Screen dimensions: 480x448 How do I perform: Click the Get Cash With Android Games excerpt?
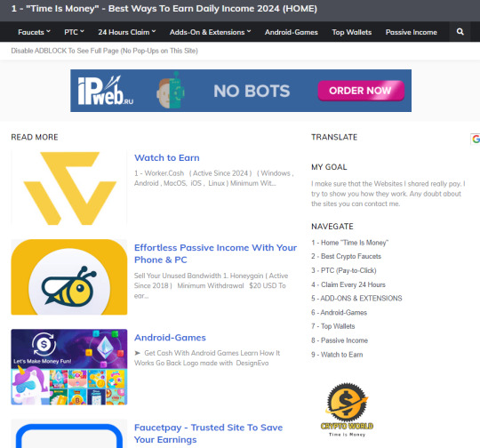coord(207,358)
